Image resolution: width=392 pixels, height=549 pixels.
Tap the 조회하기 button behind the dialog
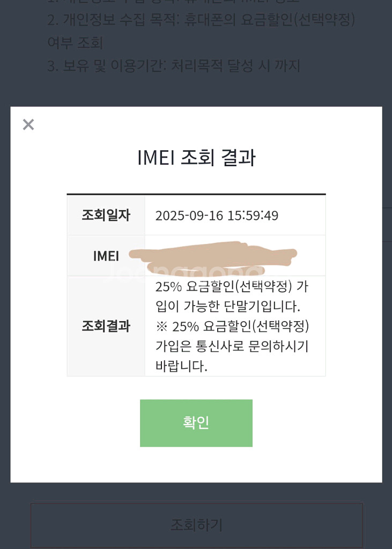pos(196,524)
